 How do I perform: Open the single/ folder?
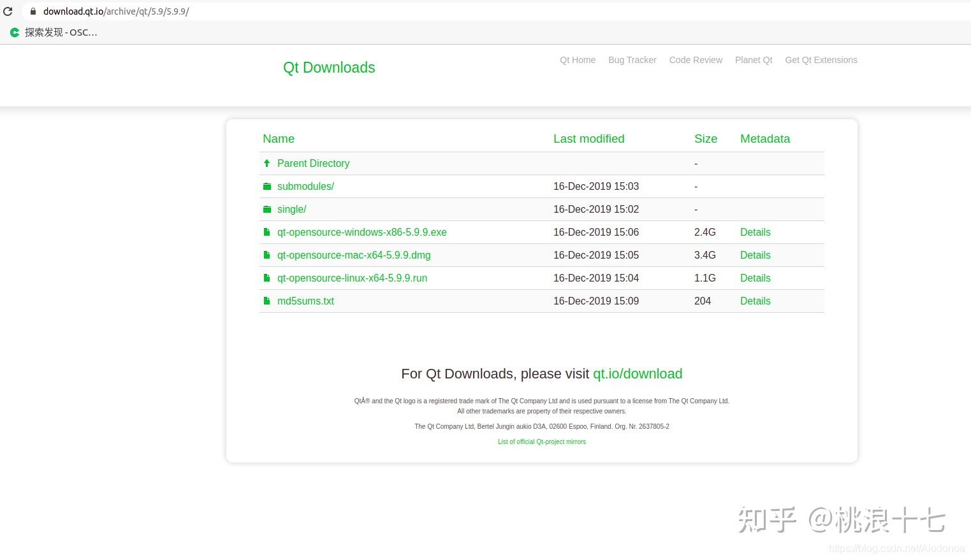click(x=291, y=209)
